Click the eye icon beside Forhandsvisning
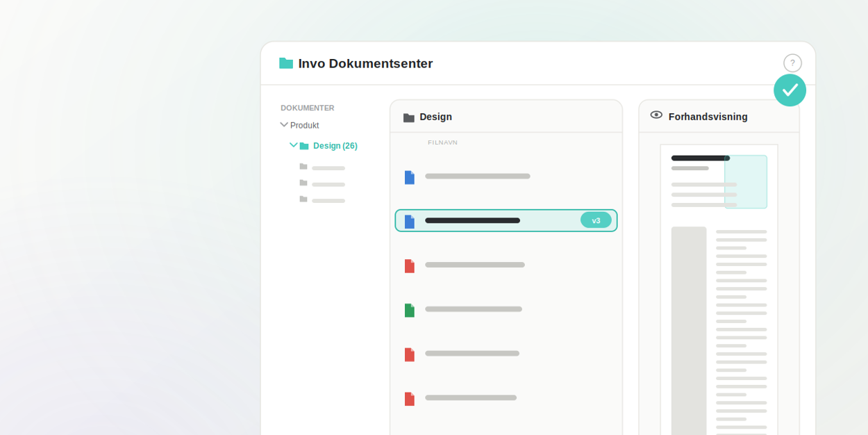 click(656, 115)
